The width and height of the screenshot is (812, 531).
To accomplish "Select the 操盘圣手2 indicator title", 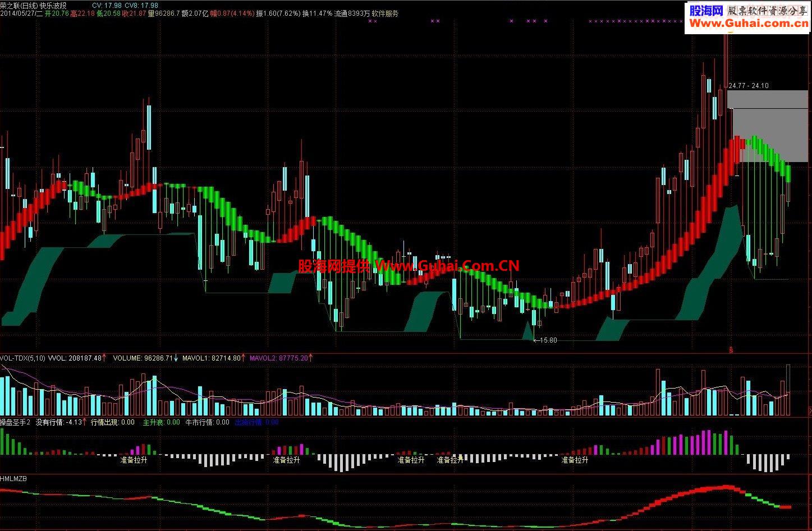I will [x=15, y=422].
